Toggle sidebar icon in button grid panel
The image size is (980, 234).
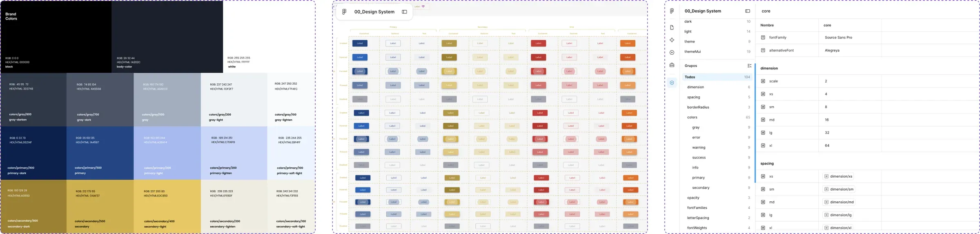pyautogui.click(x=404, y=12)
